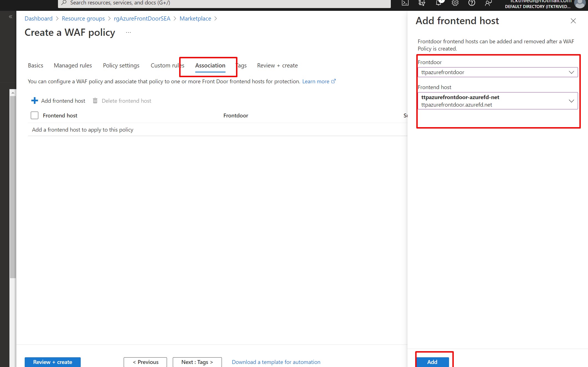Viewport: 588px width, 367px height.
Task: Go to the Policy settings tab
Action: click(121, 66)
